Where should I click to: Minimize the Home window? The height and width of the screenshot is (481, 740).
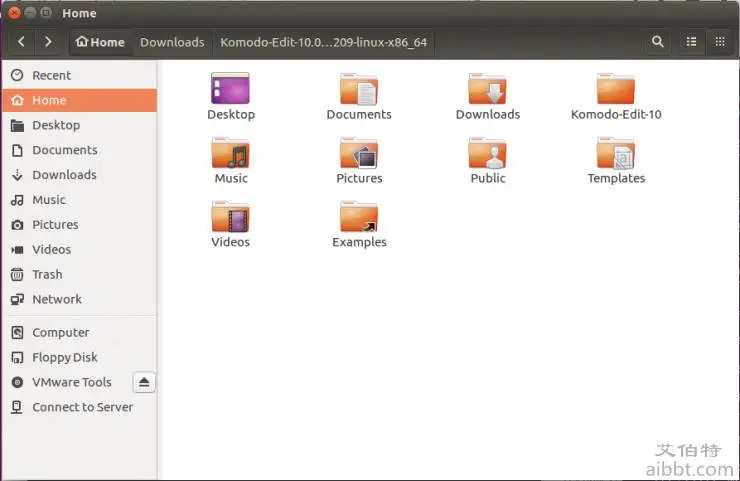pos(30,13)
